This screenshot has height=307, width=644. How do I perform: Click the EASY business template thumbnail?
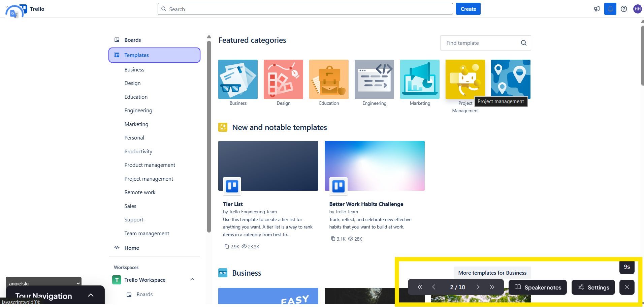268,296
